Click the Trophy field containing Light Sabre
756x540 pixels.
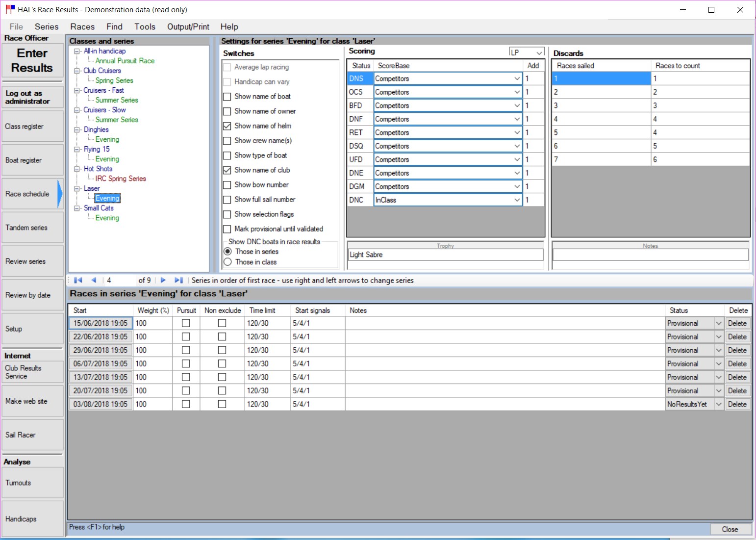point(446,255)
